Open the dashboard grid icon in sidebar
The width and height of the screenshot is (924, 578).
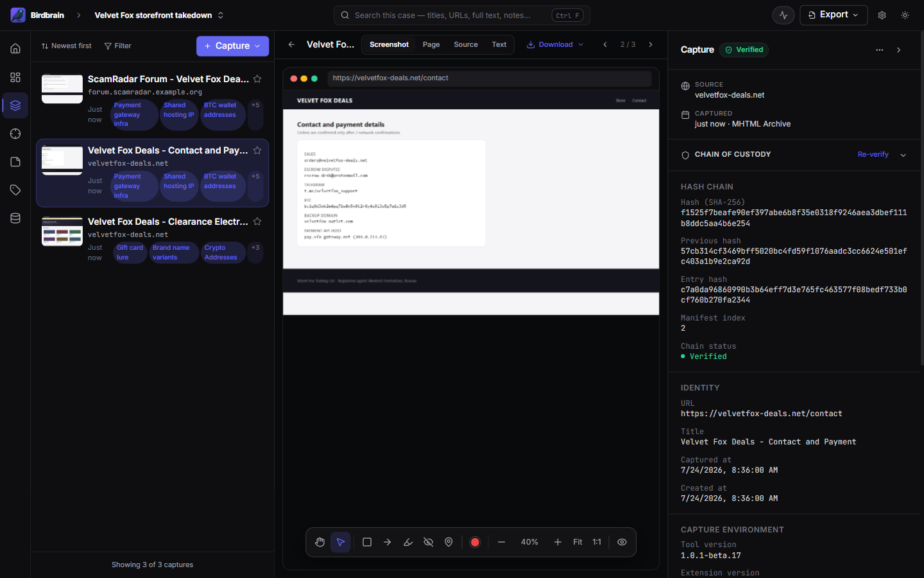[x=15, y=77]
